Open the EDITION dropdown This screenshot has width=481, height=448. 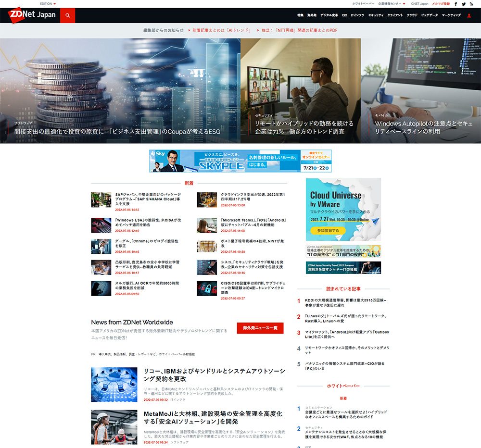click(x=47, y=3)
